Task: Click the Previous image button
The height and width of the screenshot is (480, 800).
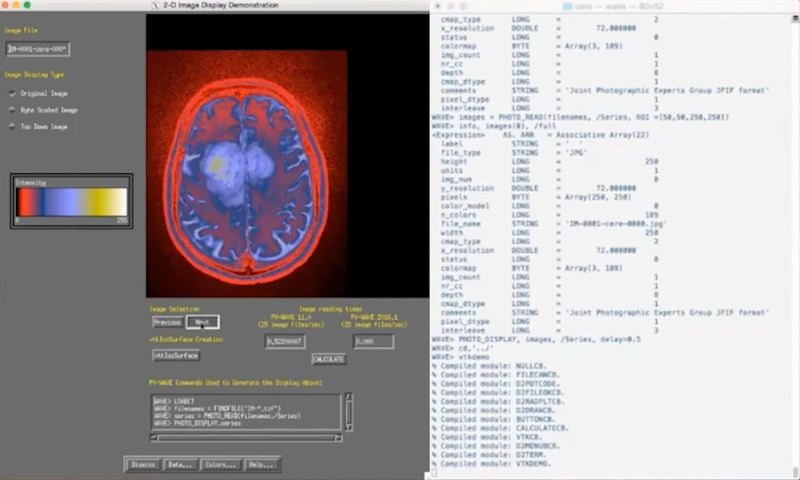Action: [167, 322]
